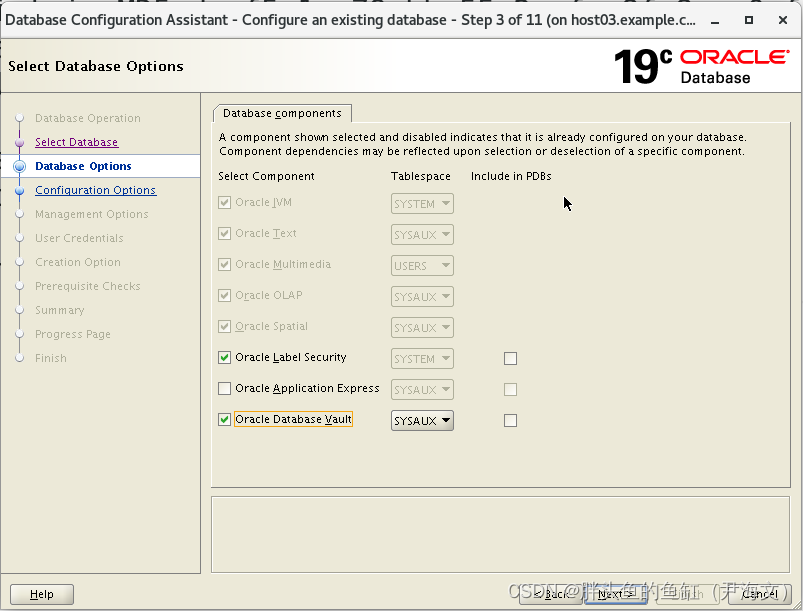Check Include in PDBs for Database Vault

click(511, 420)
